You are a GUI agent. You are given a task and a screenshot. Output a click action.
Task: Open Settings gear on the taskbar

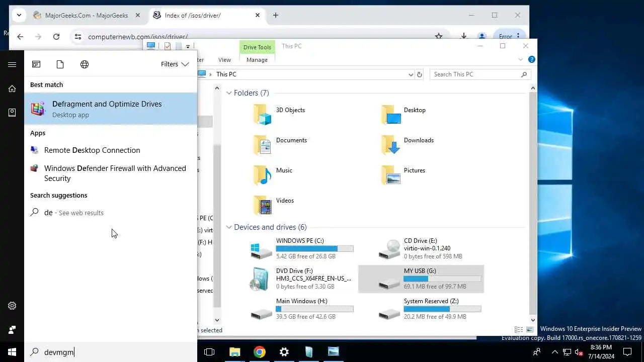pos(284,352)
